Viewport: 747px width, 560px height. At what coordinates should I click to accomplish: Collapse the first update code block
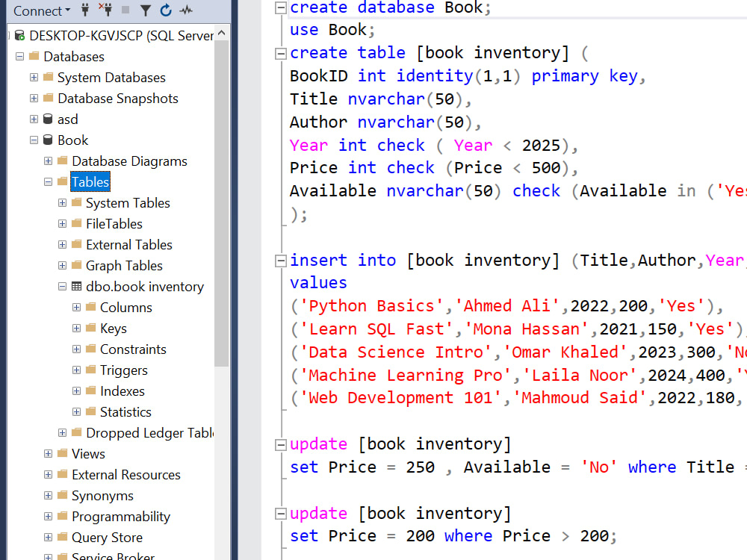[281, 445]
